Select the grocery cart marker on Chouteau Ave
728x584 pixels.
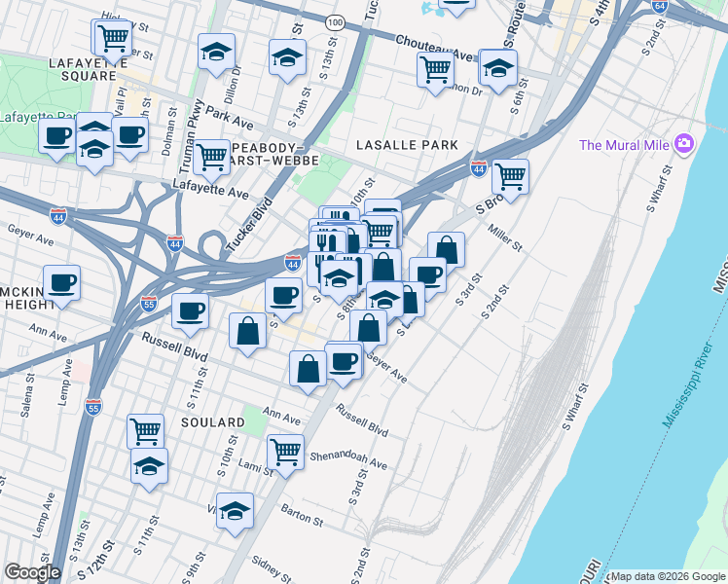(435, 70)
